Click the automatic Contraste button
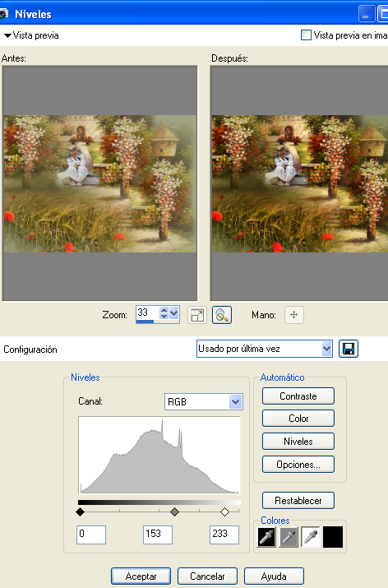 point(298,396)
